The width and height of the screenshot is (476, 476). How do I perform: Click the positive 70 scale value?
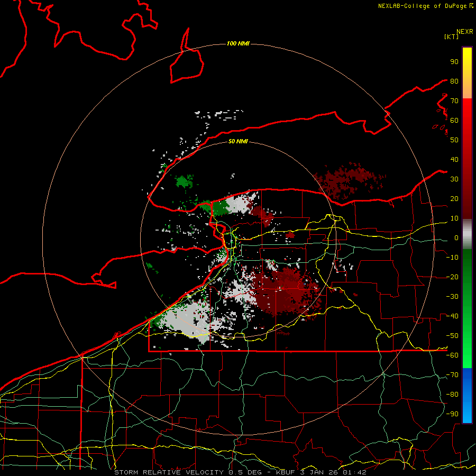[454, 101]
